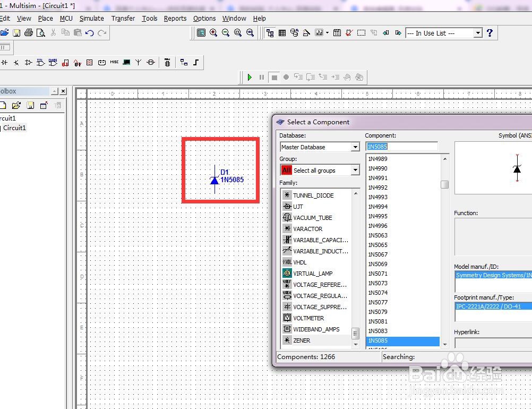Viewport: 532px width, 409px height.
Task: Place a MISC component icon
Action: click(x=114, y=62)
